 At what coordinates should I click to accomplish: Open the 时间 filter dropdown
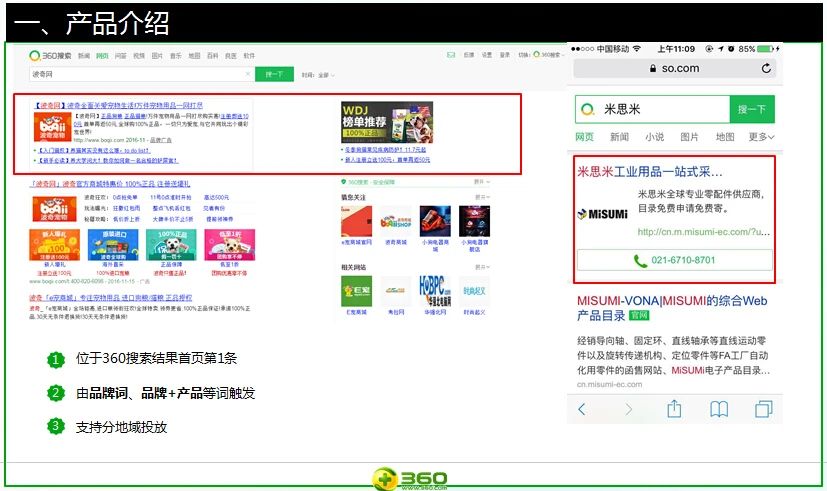click(x=318, y=74)
